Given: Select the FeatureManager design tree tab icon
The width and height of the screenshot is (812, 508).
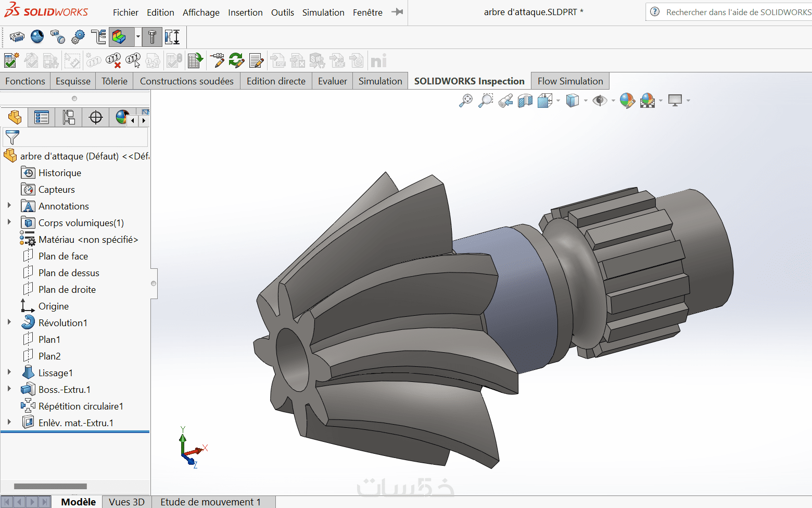Looking at the screenshot, I should pos(14,117).
